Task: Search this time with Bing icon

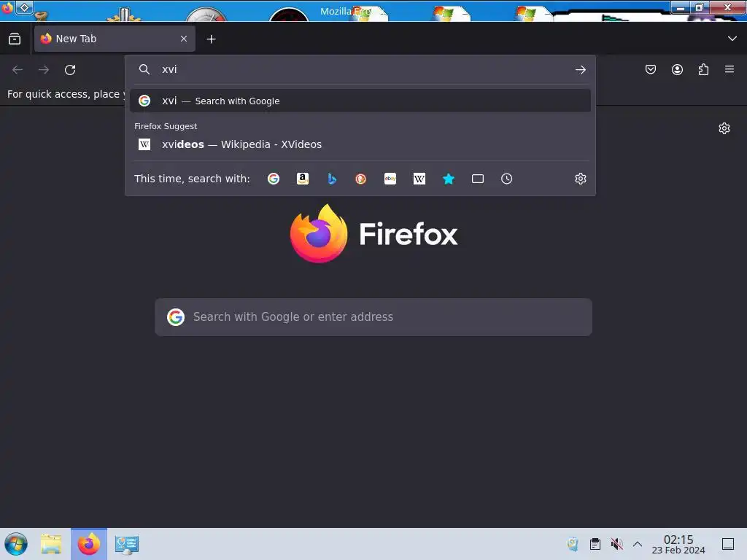Action: tap(332, 179)
